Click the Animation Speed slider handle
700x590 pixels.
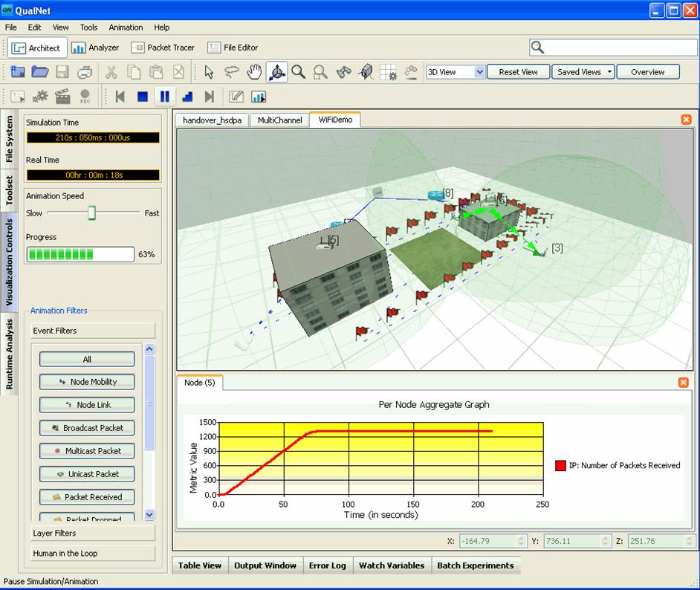click(x=91, y=213)
